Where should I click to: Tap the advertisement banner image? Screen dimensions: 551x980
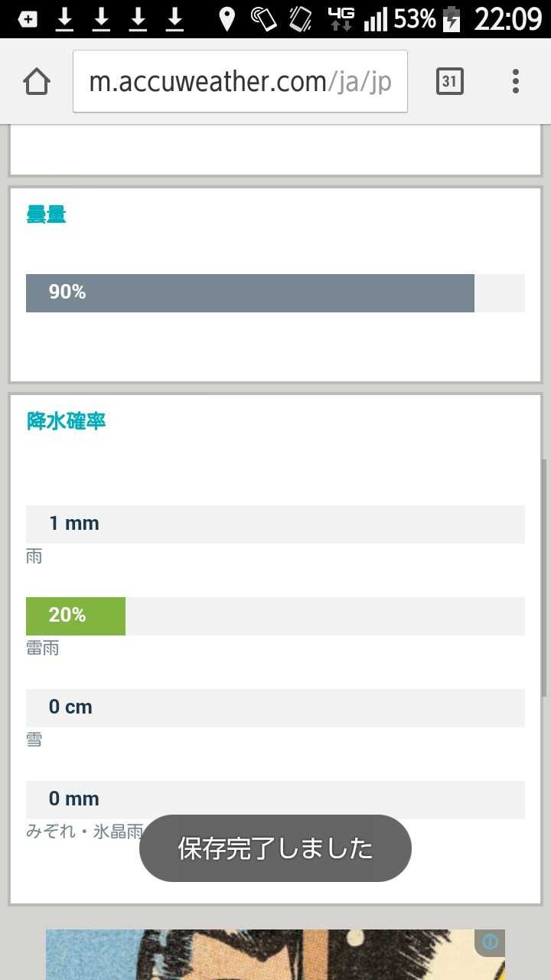(260, 955)
